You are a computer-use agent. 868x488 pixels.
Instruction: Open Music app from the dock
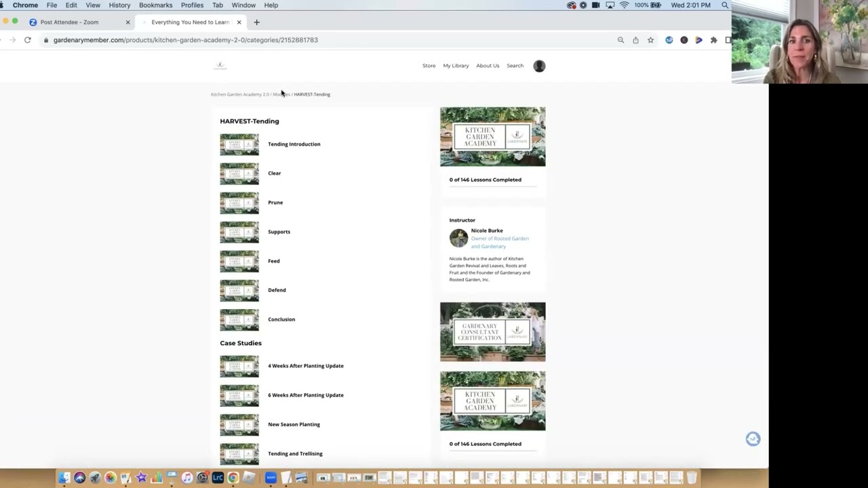click(x=187, y=478)
